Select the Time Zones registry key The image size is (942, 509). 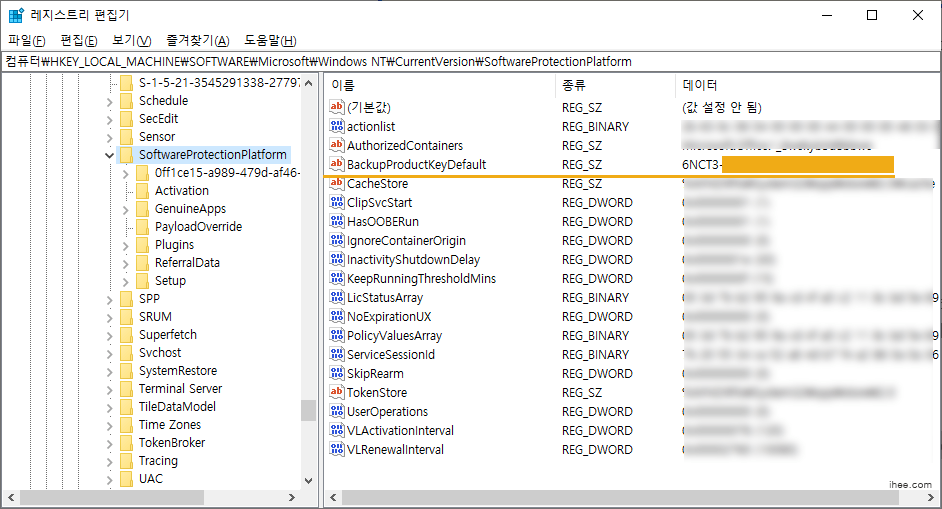170,425
